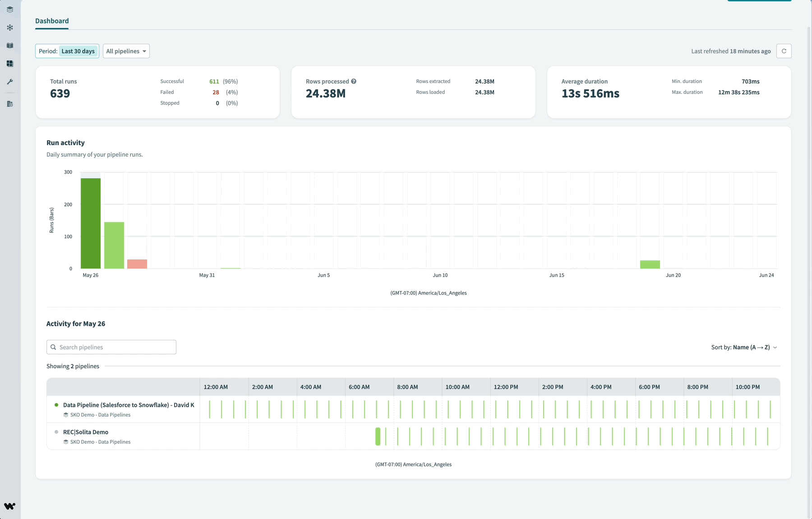Open the Data Pipeline Salesforce to Snowflake pipeline
The width and height of the screenshot is (812, 519).
129,405
